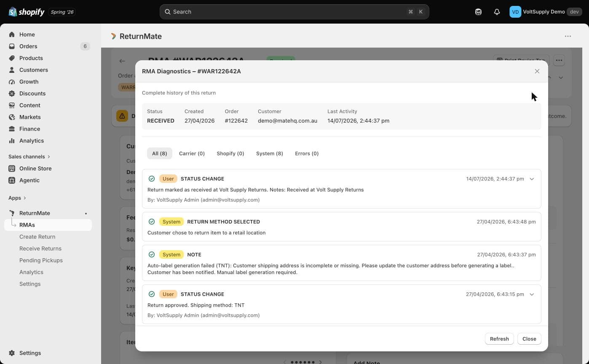Expand the Sales channels section
Viewport: 589px width, 364px height.
click(x=29, y=157)
